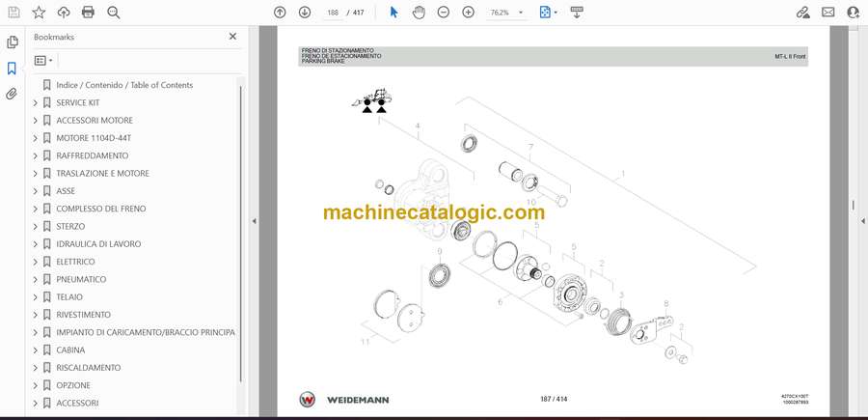Open the attachments paperclip panel
This screenshot has width=868, height=420.
(x=12, y=94)
